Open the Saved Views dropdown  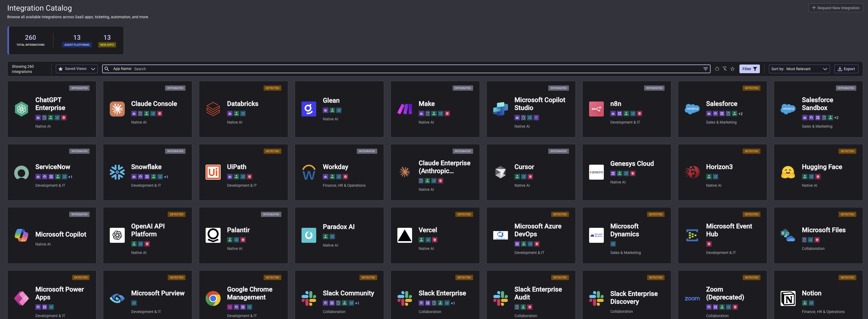pos(77,69)
